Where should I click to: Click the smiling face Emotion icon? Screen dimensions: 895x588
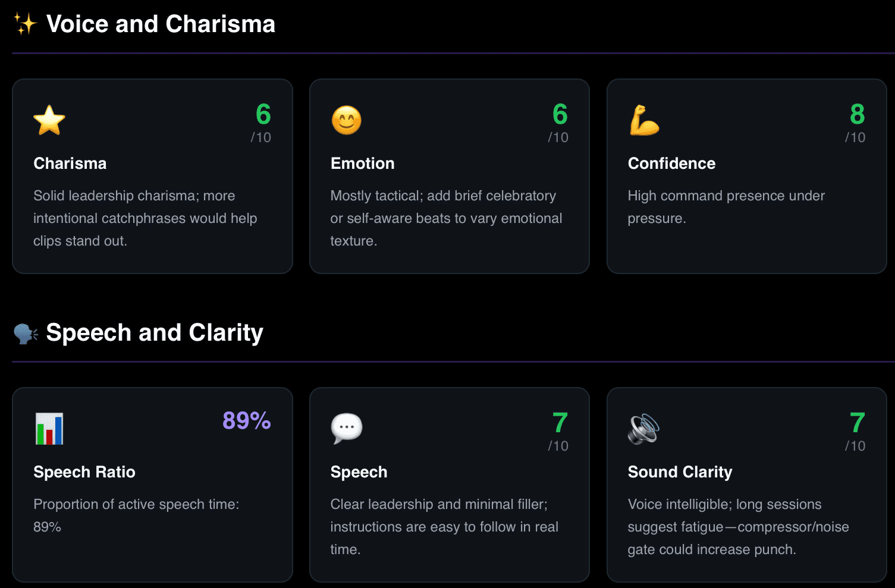(346, 120)
